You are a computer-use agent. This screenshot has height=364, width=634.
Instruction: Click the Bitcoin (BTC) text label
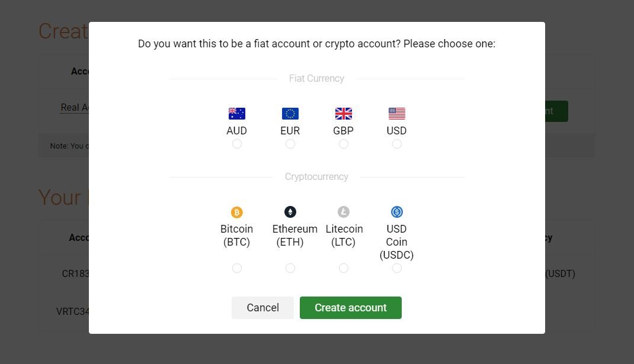pos(237,236)
